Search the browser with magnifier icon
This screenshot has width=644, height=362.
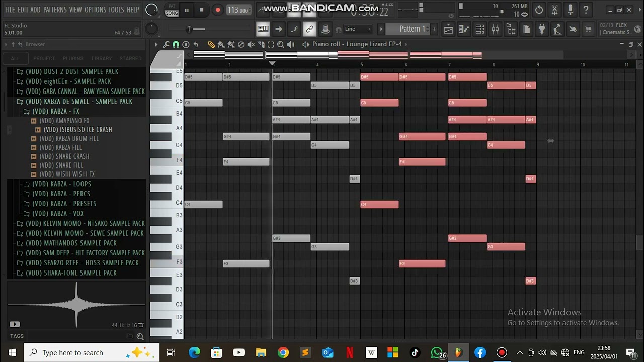tap(140, 336)
